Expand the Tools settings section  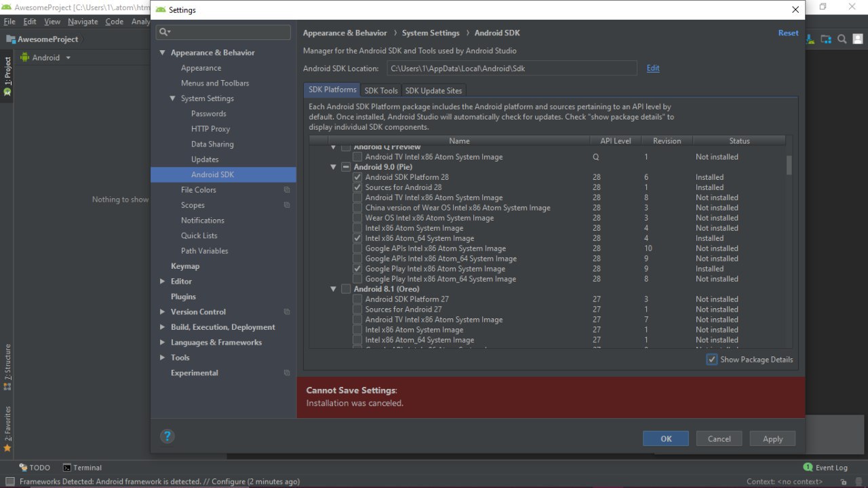[x=162, y=358]
